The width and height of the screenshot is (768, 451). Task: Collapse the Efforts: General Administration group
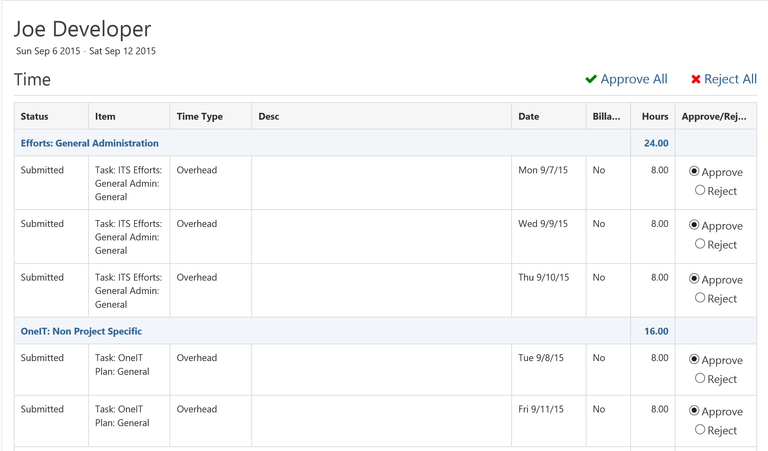tap(89, 143)
